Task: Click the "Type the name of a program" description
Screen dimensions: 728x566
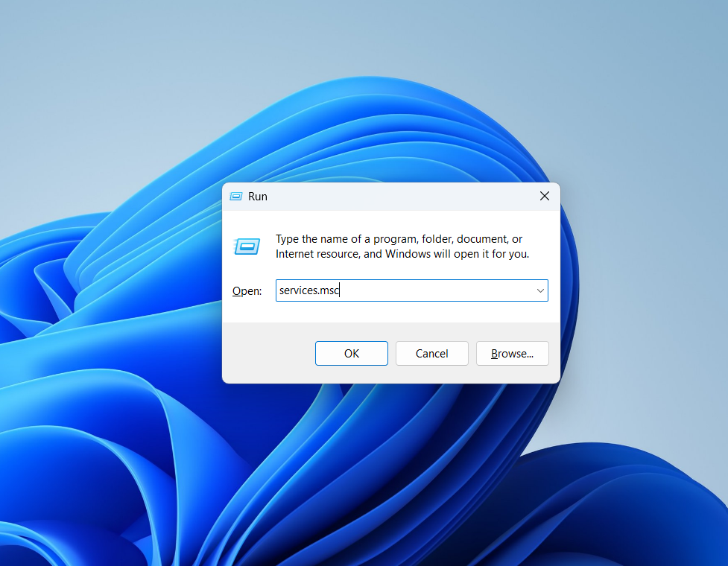Action: tap(402, 247)
